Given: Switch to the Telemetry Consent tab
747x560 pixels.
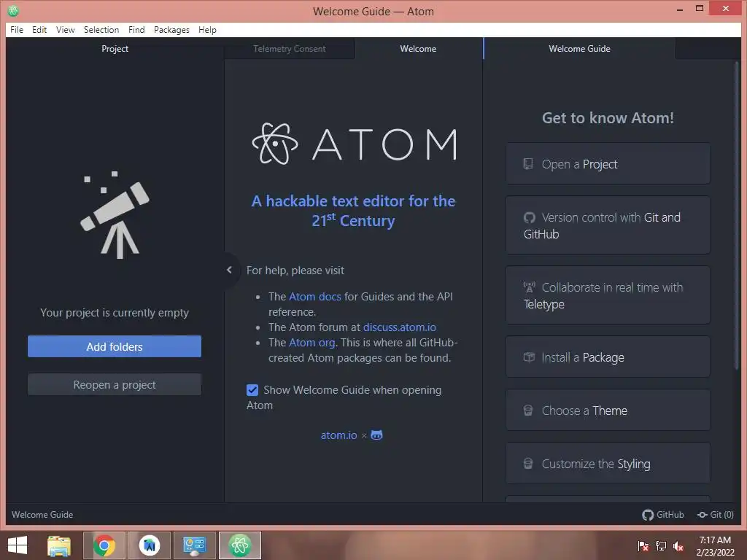Looking at the screenshot, I should point(289,49).
